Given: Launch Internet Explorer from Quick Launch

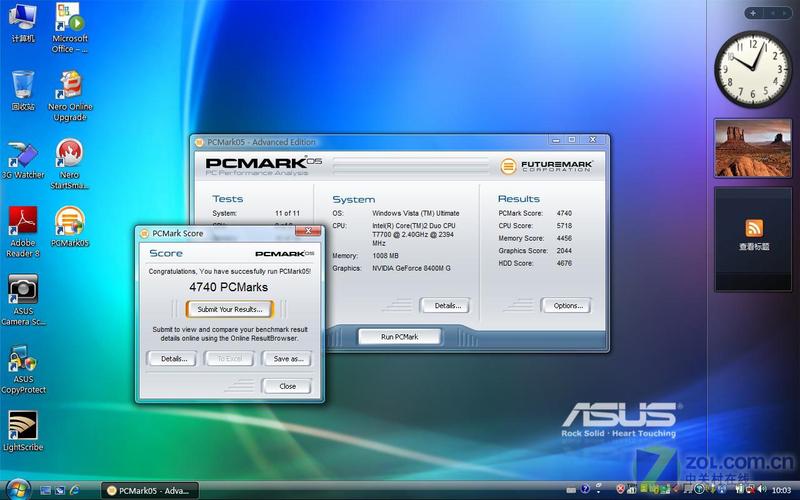Looking at the screenshot, I should pos(74,490).
